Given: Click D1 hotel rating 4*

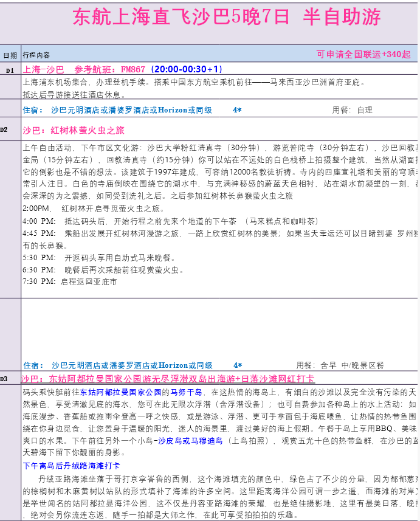Looking at the screenshot, I should point(237,110).
